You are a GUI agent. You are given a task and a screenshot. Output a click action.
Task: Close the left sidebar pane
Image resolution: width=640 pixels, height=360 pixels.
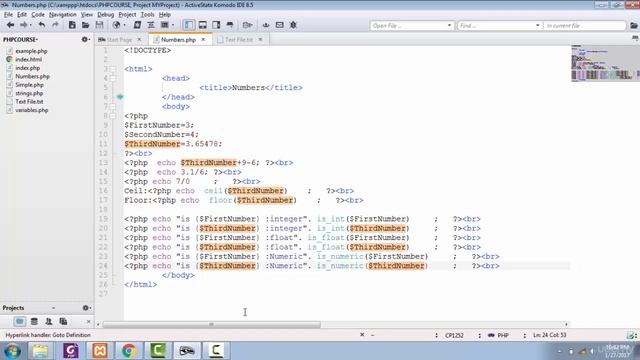coord(89,322)
